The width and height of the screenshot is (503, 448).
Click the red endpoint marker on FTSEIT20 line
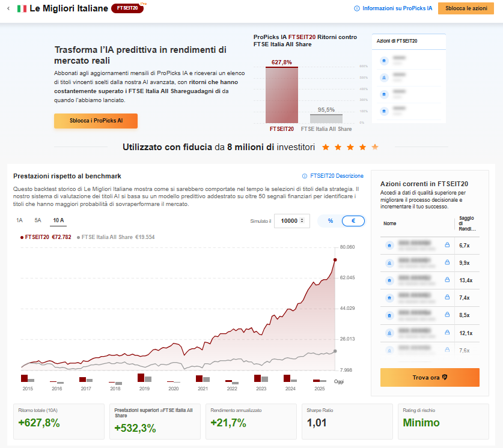(335, 260)
